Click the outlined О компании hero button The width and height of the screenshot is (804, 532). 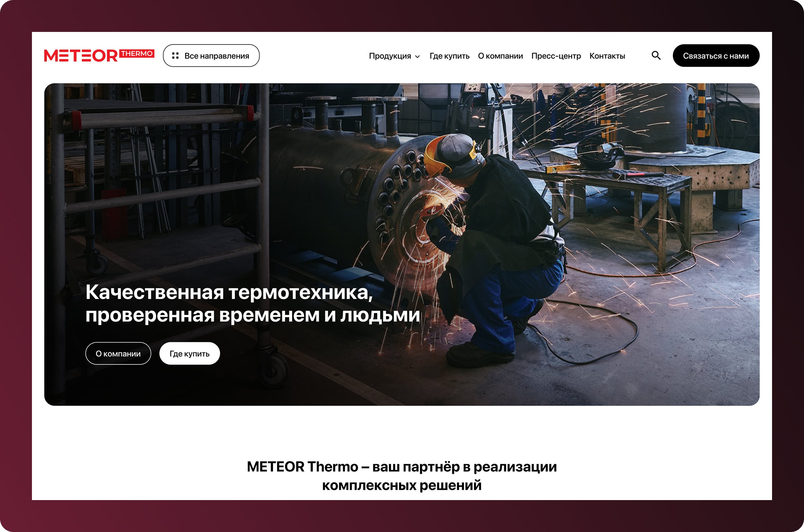click(x=118, y=353)
